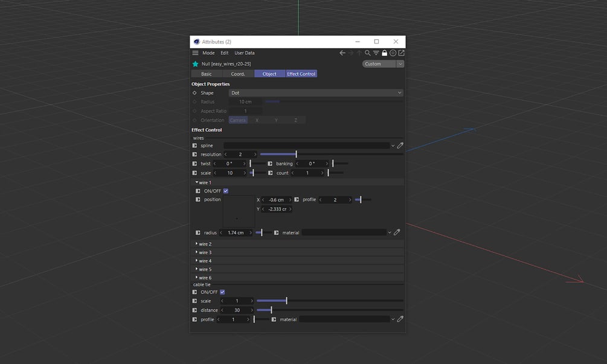This screenshot has width=607, height=364.
Task: Open the filter icon in Attributes toolbar
Action: pyautogui.click(x=376, y=53)
